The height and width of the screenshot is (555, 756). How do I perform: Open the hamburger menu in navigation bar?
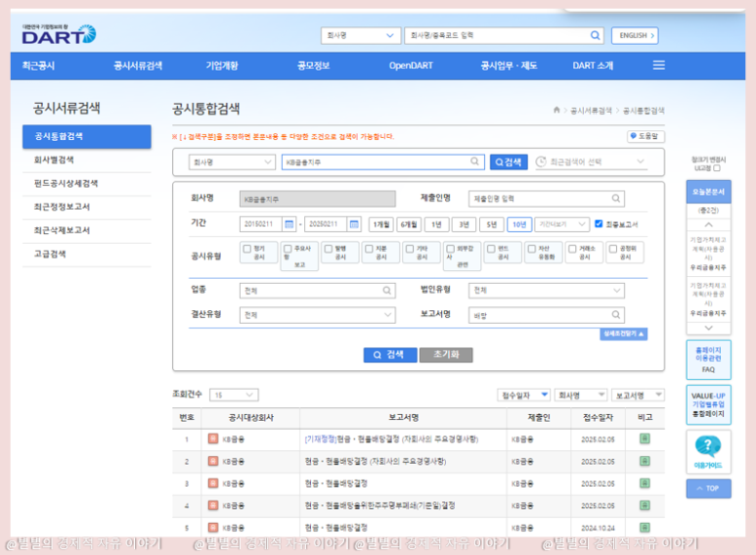pyautogui.click(x=658, y=66)
